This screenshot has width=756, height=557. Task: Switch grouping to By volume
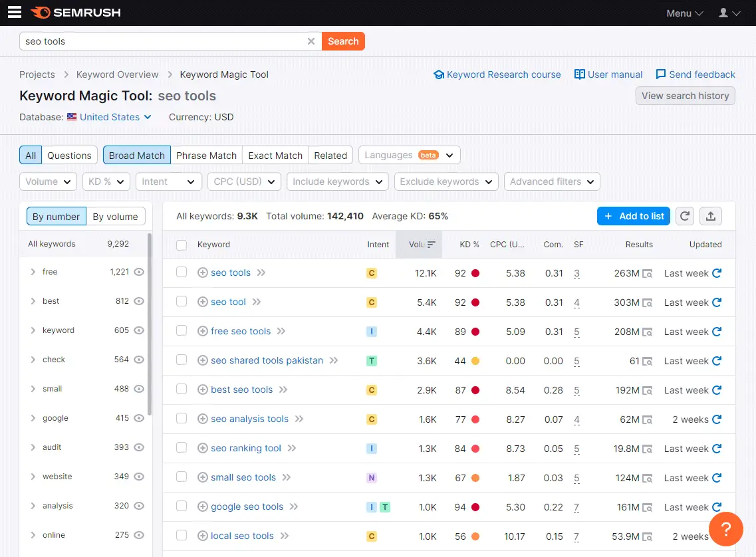point(115,217)
